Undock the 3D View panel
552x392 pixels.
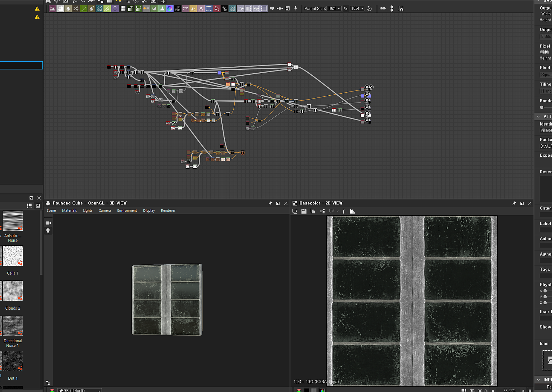coord(278,203)
